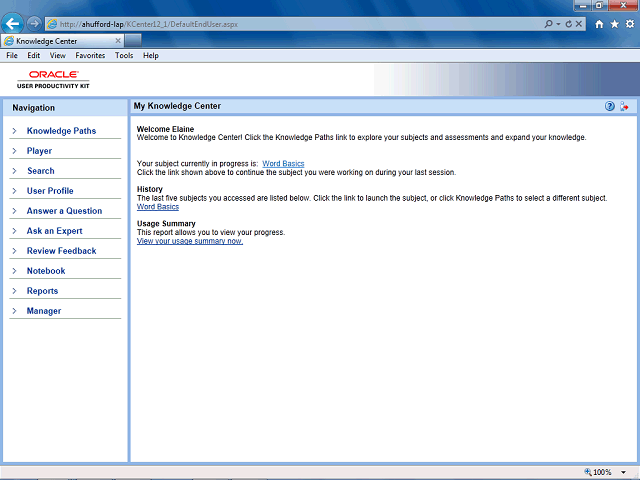Click the zoom magnifier icon in status bar
The width and height of the screenshot is (640, 480).
[588, 472]
